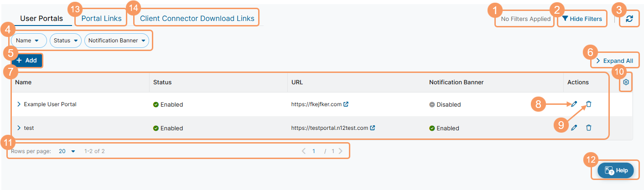Open external link for fkejfker.com URL
This screenshot has width=644, height=190.
(x=346, y=104)
